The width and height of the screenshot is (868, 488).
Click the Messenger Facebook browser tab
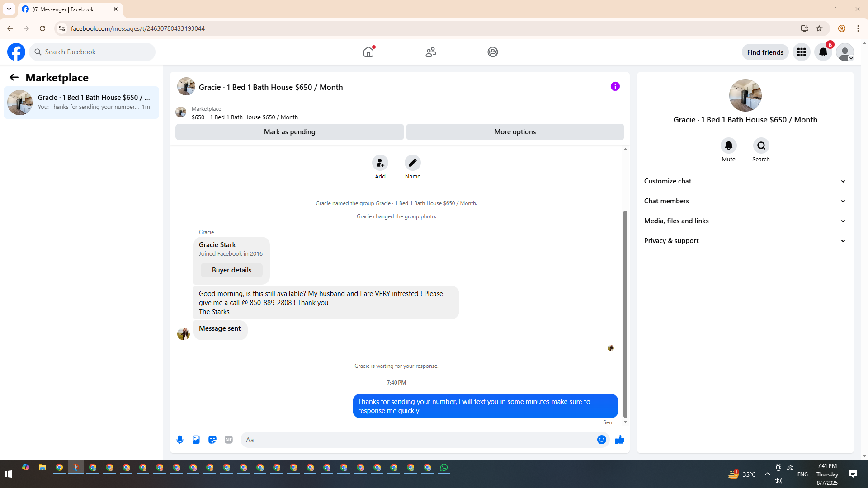(x=70, y=9)
